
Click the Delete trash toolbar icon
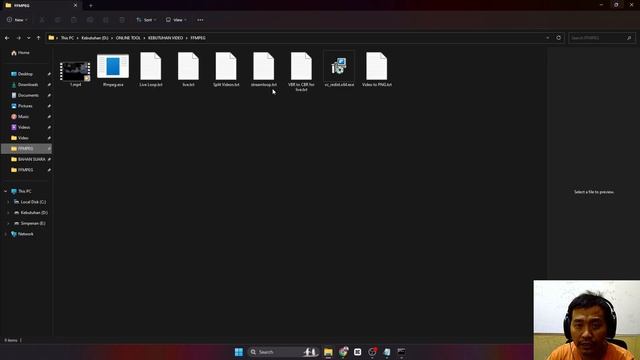coord(122,20)
